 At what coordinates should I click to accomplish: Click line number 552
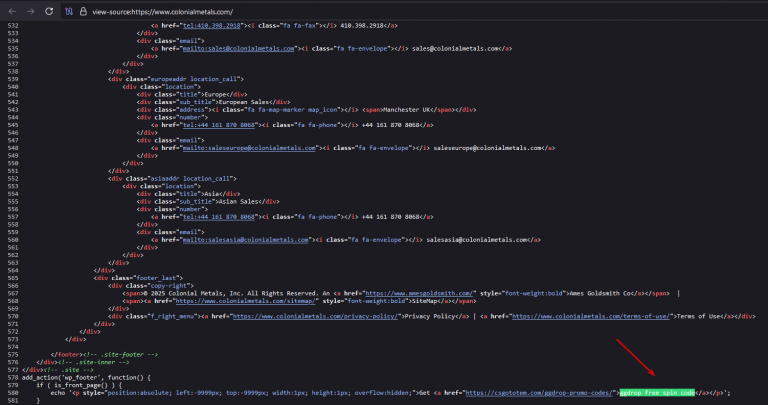click(13, 179)
